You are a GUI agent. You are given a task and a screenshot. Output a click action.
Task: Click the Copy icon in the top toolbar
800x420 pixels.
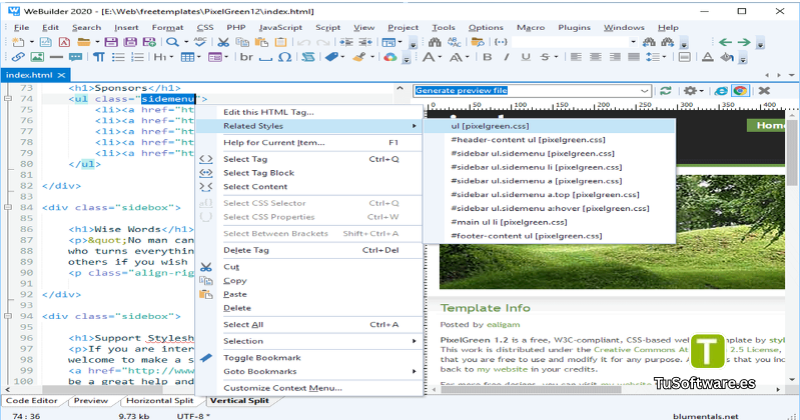coord(242,42)
